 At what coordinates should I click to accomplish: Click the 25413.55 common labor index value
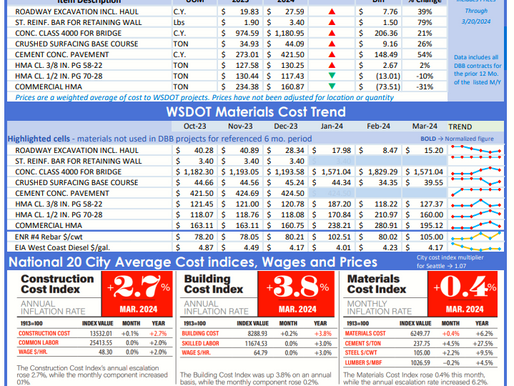[101, 343]
